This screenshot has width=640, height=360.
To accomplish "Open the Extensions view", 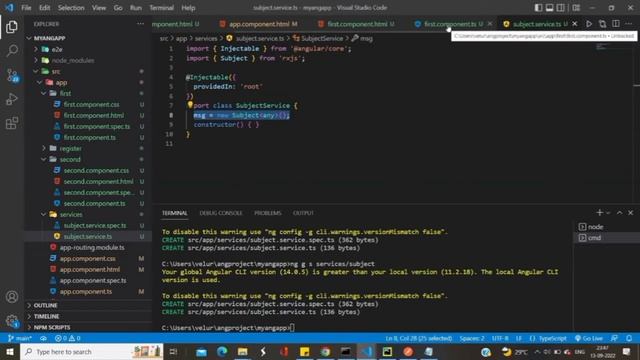I will point(12,123).
